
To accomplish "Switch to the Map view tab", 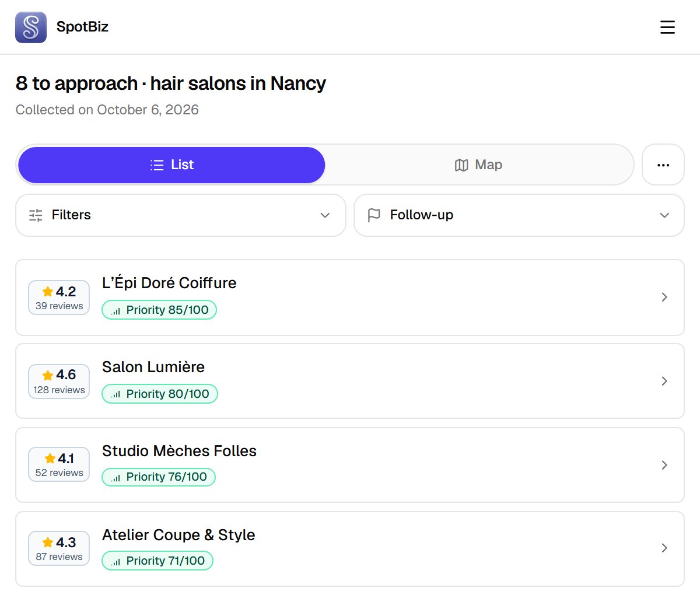I will point(478,165).
